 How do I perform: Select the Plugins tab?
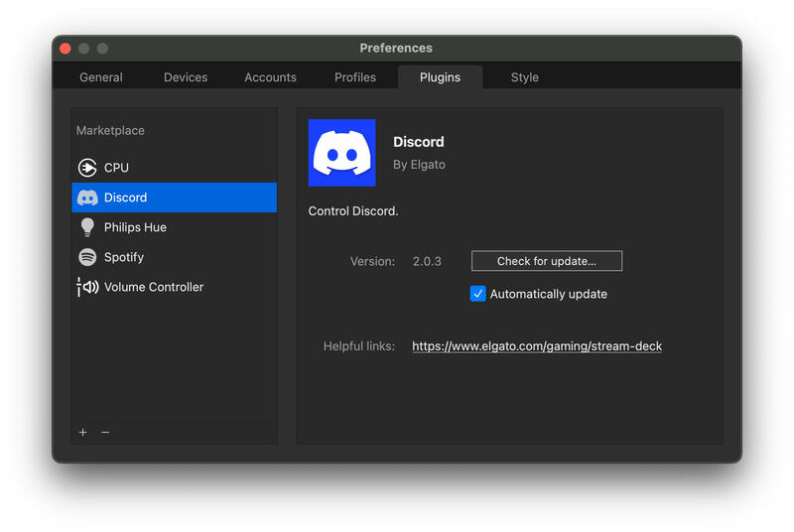click(440, 77)
